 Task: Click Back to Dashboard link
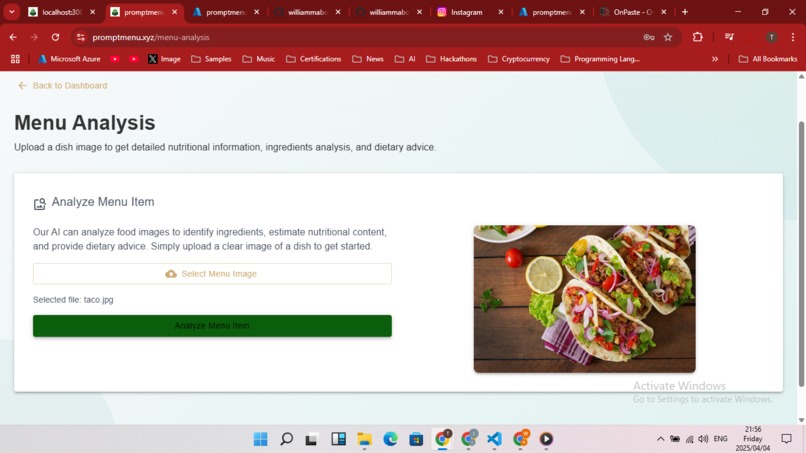pos(63,85)
